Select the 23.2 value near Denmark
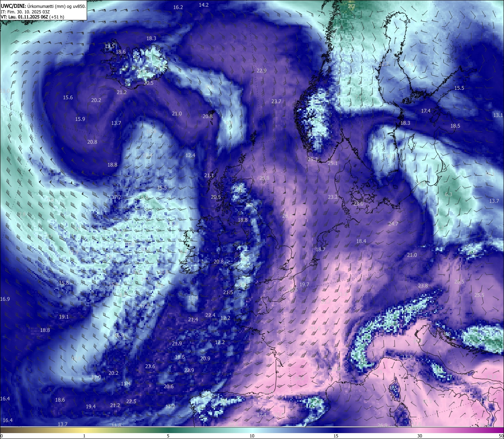This screenshot has width=504, height=439. click(x=333, y=197)
